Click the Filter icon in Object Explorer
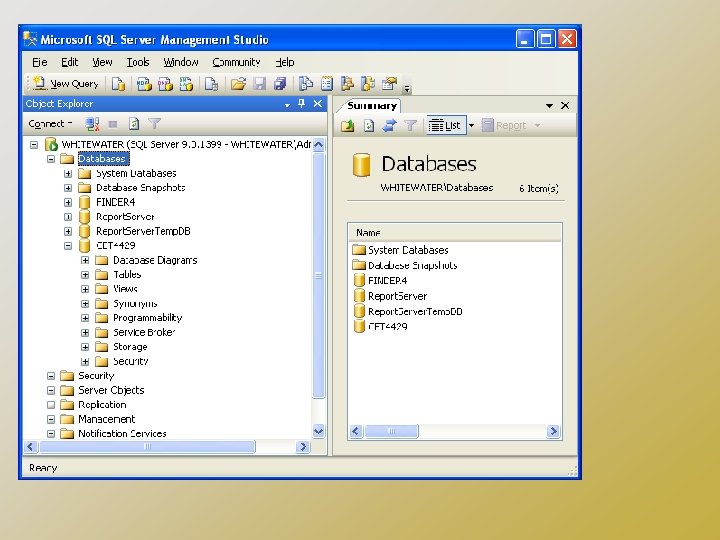 [x=155, y=124]
